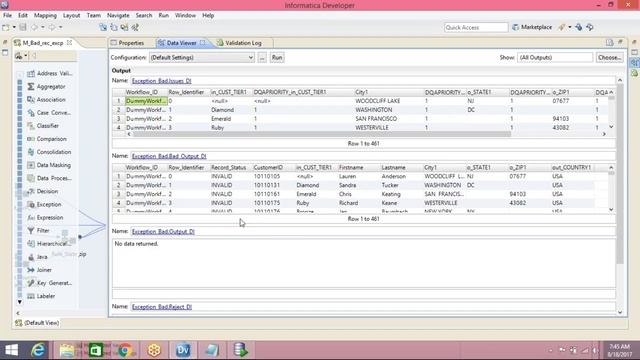This screenshot has width=640, height=360.
Task: Switch to the Validation Log tab
Action: [x=239, y=43]
